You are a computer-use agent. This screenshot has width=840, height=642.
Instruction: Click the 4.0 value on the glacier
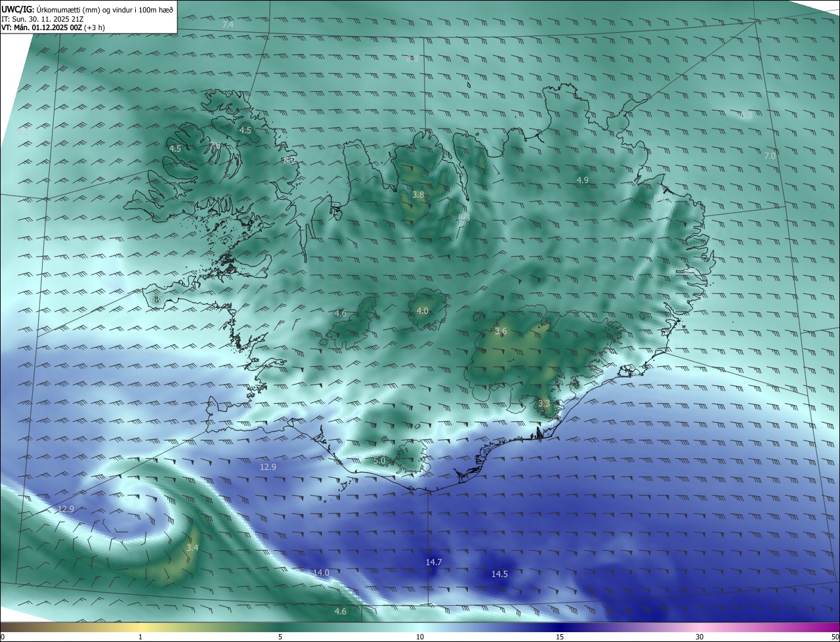point(422,310)
